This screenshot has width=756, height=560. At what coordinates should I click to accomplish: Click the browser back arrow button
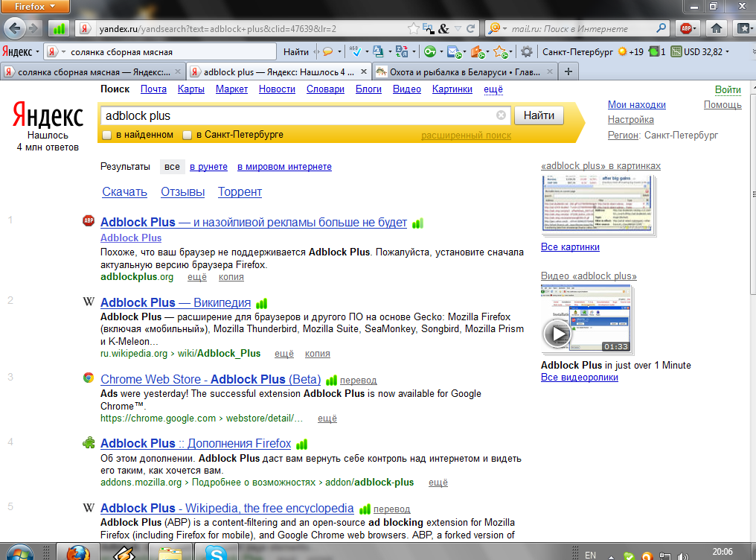click(x=15, y=28)
